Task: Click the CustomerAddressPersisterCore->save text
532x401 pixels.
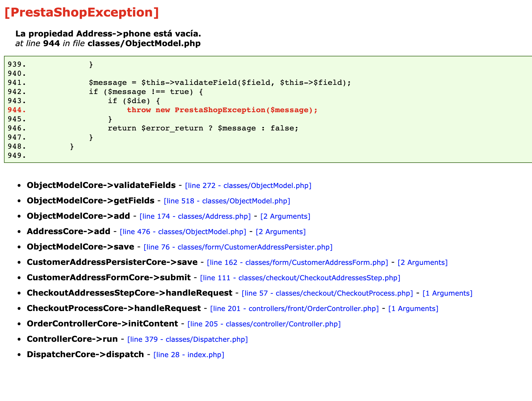Action: pos(112,262)
